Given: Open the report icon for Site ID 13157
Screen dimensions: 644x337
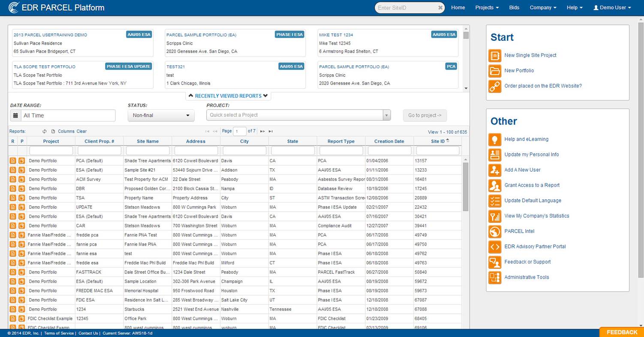Looking at the screenshot, I should (x=13, y=161).
